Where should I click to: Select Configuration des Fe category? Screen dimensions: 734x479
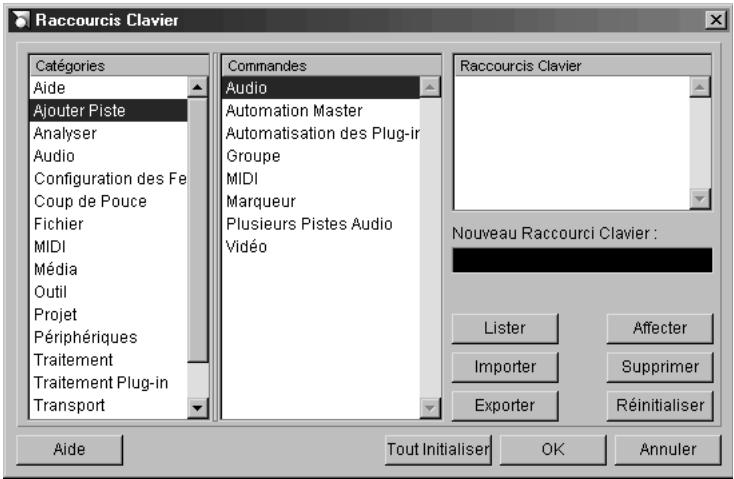click(x=109, y=178)
